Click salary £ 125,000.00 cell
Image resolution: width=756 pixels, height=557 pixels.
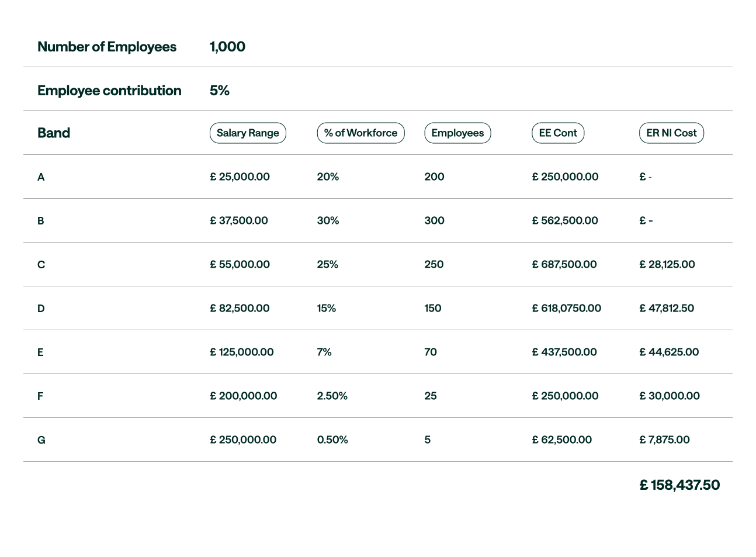pyautogui.click(x=242, y=352)
